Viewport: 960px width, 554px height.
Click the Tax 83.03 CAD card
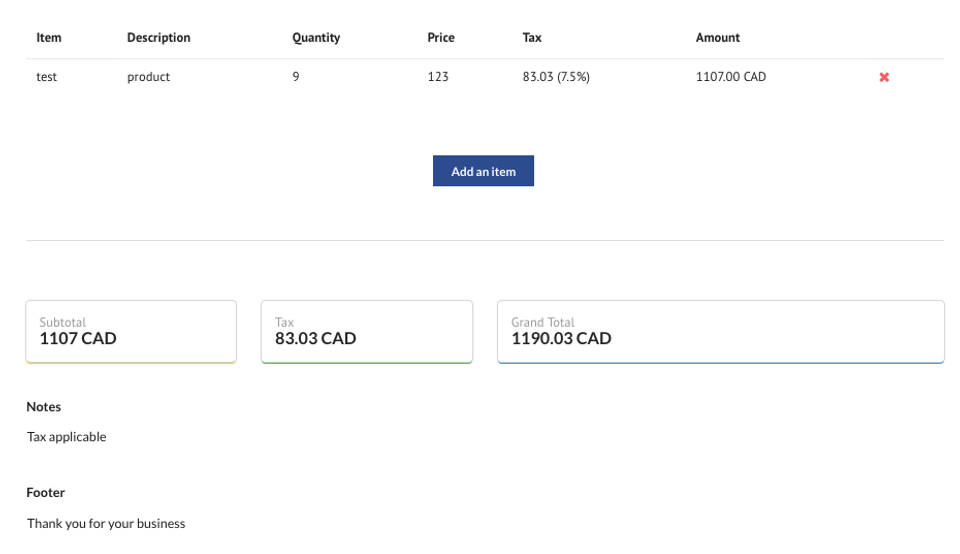(x=366, y=331)
